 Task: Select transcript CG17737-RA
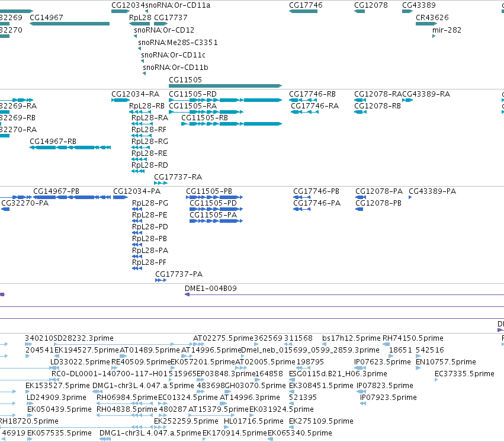point(178,177)
